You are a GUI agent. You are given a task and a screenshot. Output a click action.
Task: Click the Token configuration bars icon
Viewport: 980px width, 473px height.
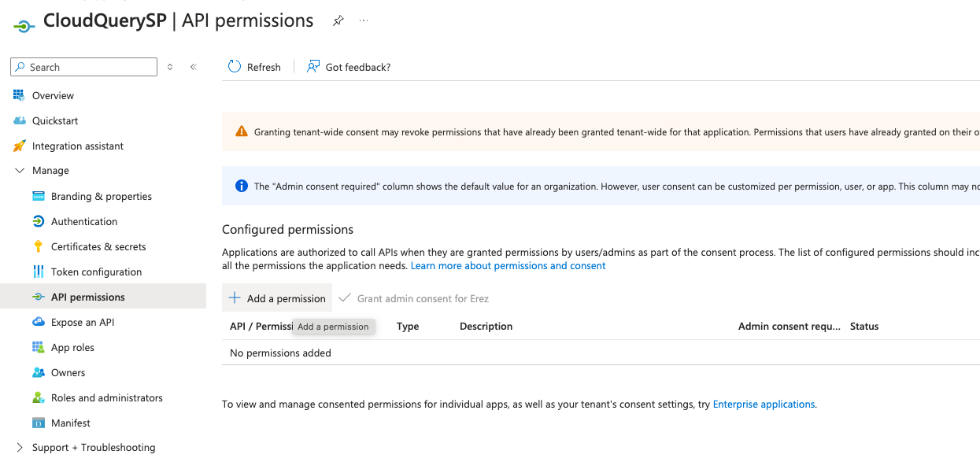coord(38,272)
